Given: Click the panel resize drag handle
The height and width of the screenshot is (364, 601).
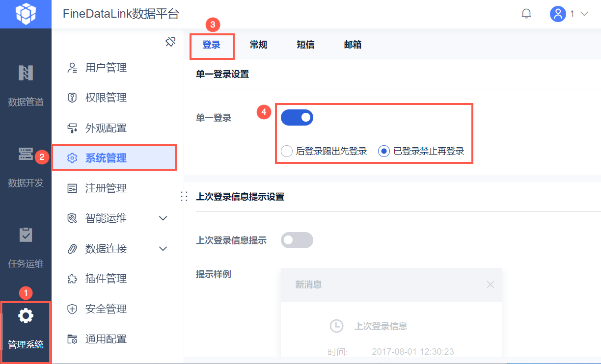Looking at the screenshot, I should tap(185, 196).
